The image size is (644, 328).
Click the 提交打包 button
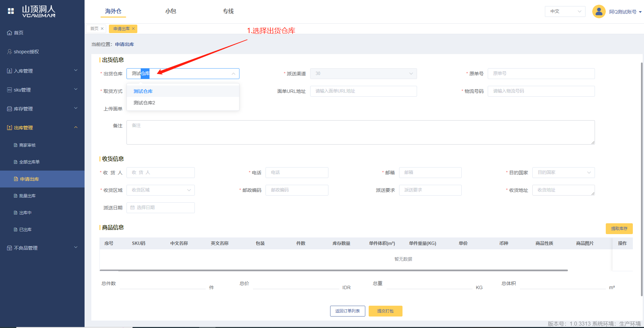tap(385, 311)
